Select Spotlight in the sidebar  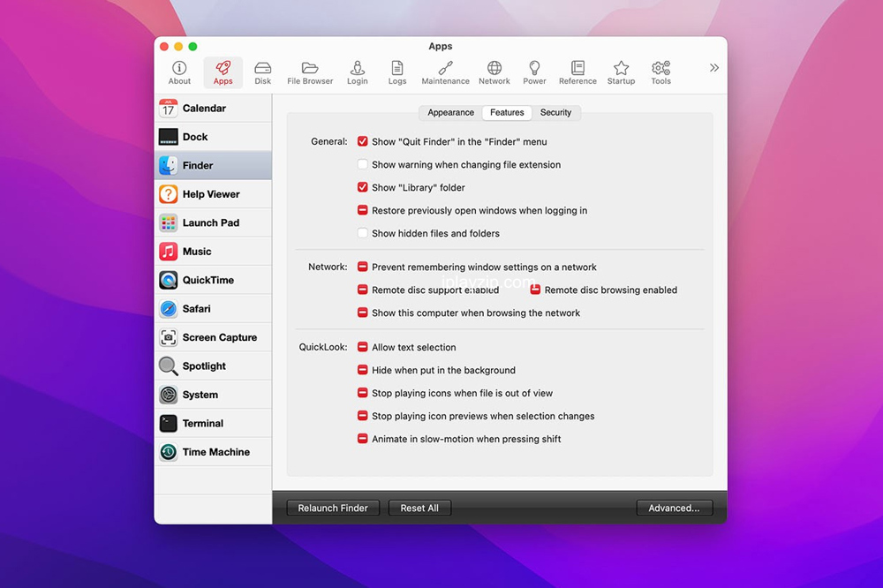tap(213, 366)
